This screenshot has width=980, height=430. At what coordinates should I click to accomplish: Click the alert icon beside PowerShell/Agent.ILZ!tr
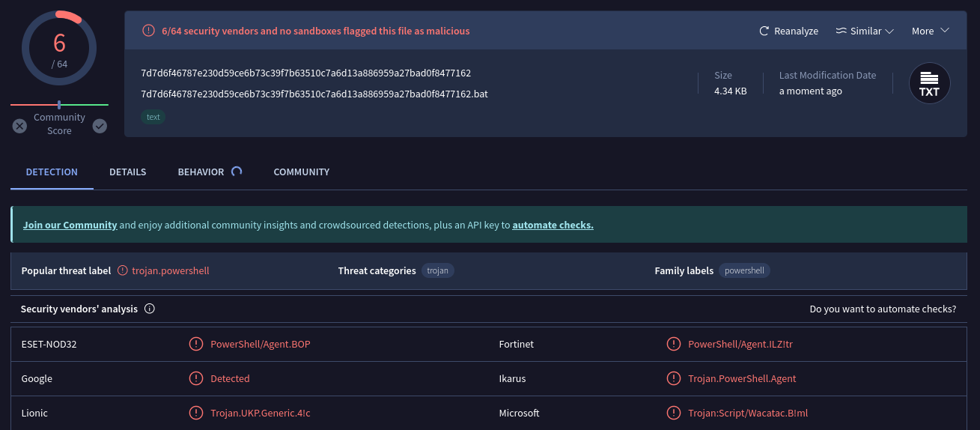coord(674,344)
